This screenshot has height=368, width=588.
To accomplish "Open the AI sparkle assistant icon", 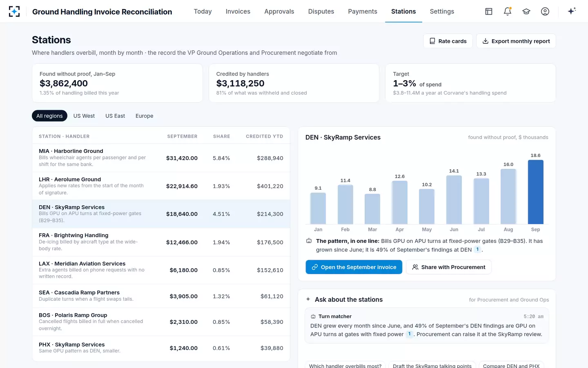I will point(572,11).
